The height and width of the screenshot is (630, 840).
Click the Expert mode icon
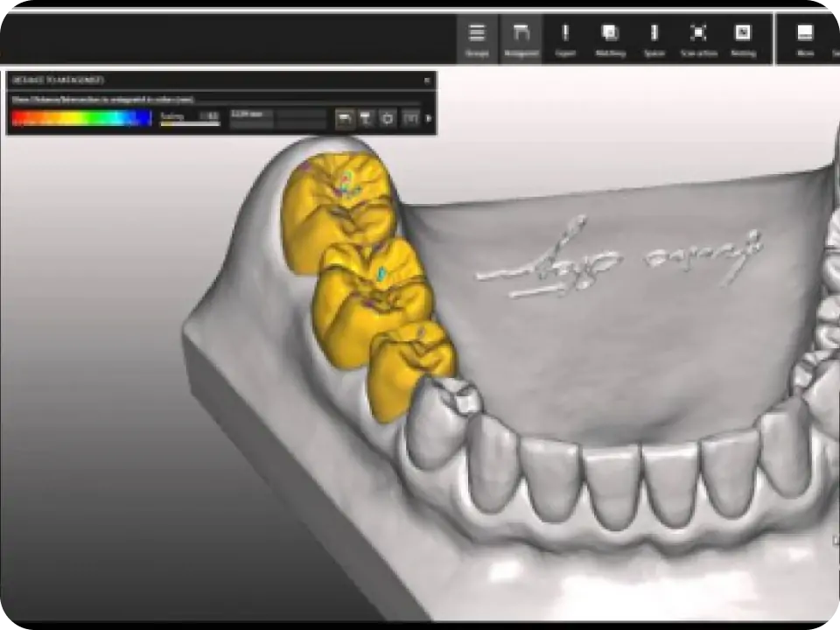[565, 39]
